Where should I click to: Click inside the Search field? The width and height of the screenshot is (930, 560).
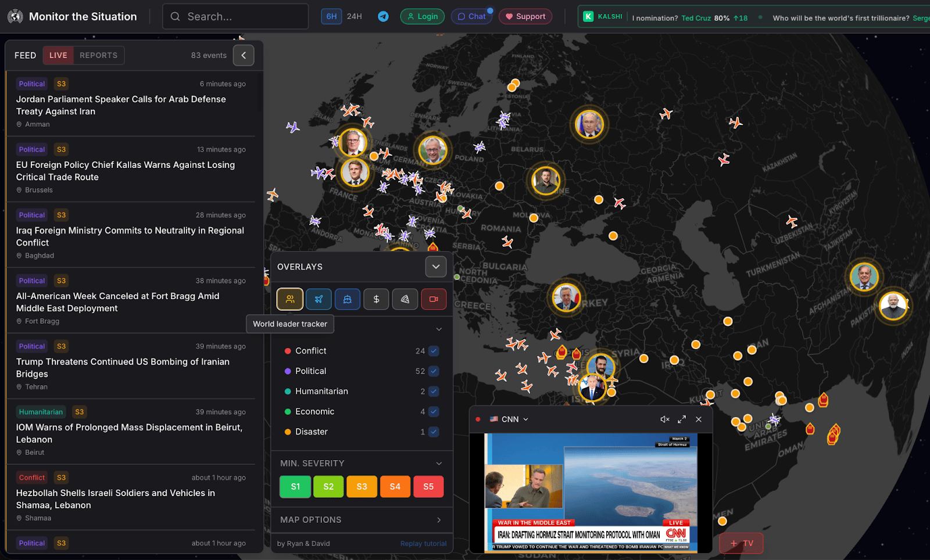point(235,16)
